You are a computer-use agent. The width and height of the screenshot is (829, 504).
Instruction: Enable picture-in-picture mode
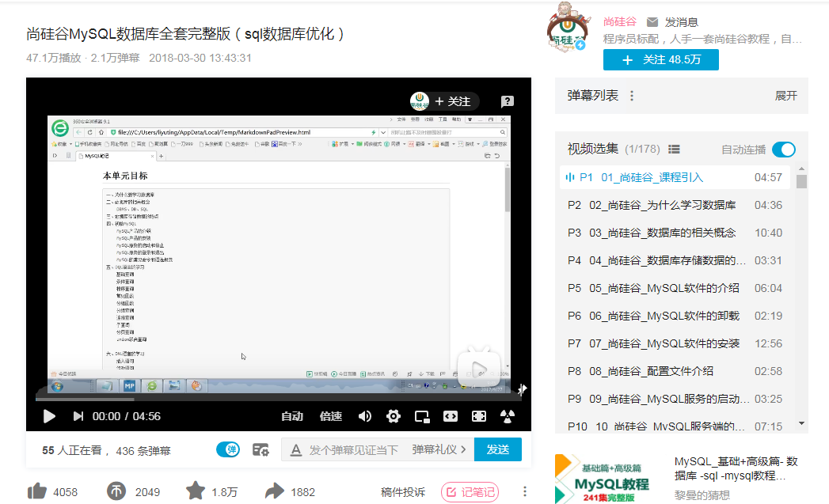click(422, 415)
